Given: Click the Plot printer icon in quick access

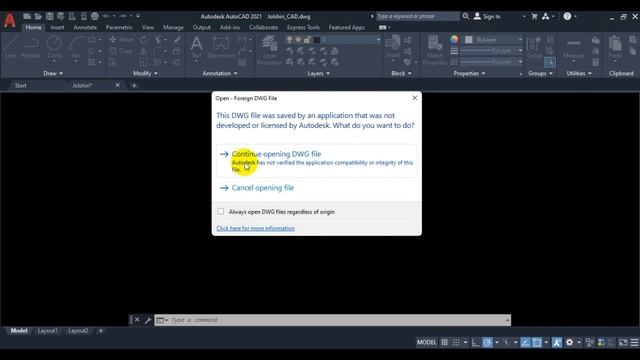Looking at the screenshot, I should [x=95, y=16].
